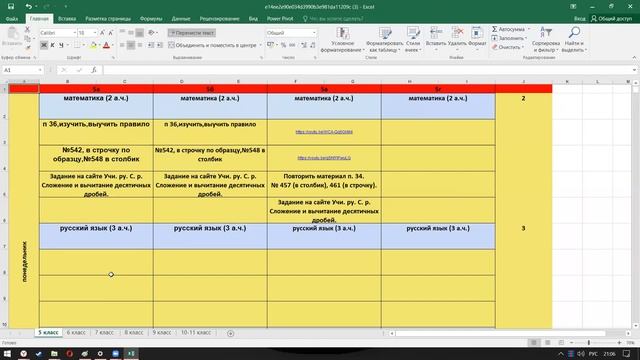The image size is (640, 360).
Task: Align text left horizontally
Action: pos(122,45)
